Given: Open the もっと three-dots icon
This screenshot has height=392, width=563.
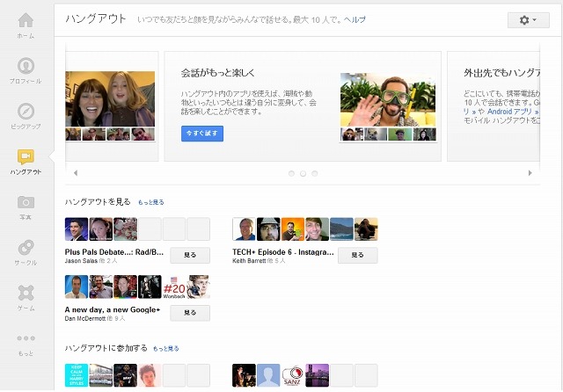Looking at the screenshot, I should [26, 338].
